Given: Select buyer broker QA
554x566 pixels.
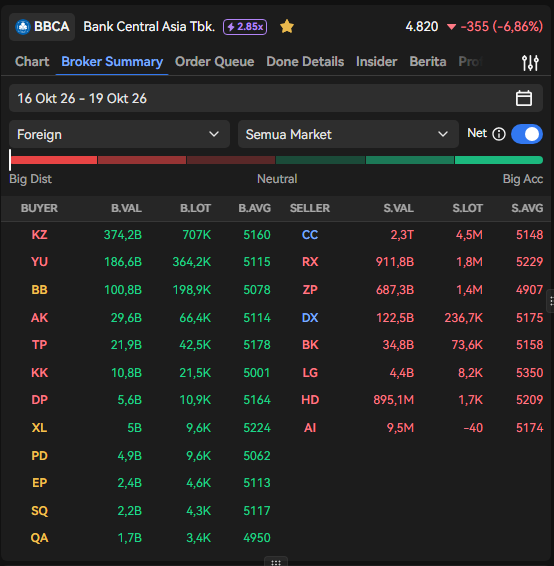Looking at the screenshot, I should 39,538.
